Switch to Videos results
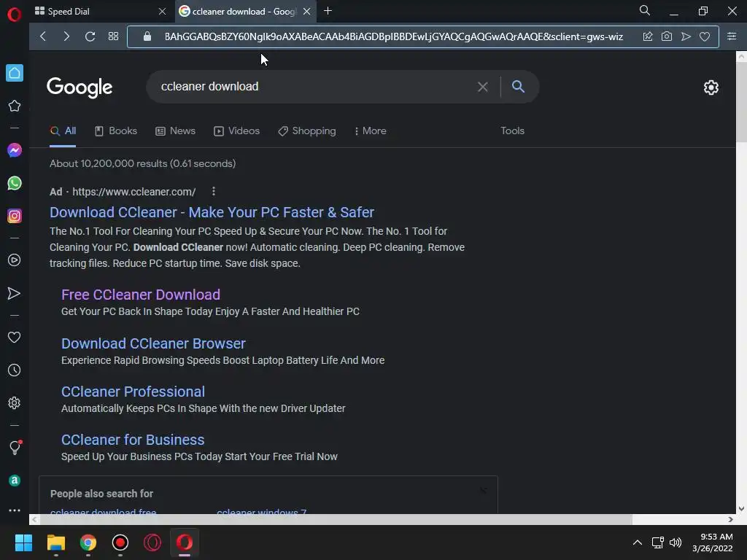 pyautogui.click(x=237, y=131)
